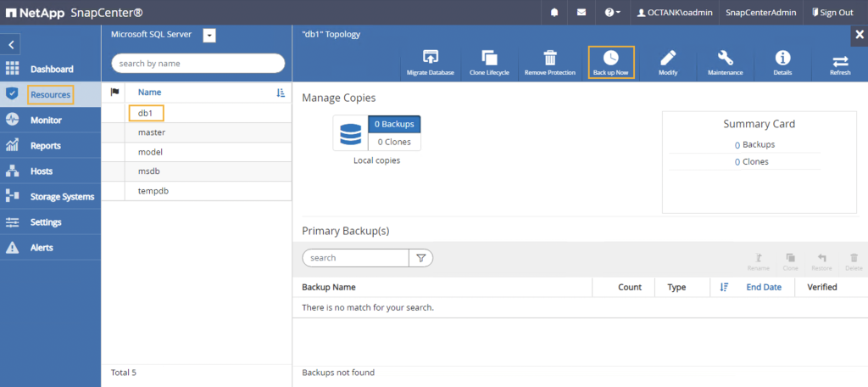Click the flag column header icon
The height and width of the screenshot is (387, 868).
[x=115, y=92]
